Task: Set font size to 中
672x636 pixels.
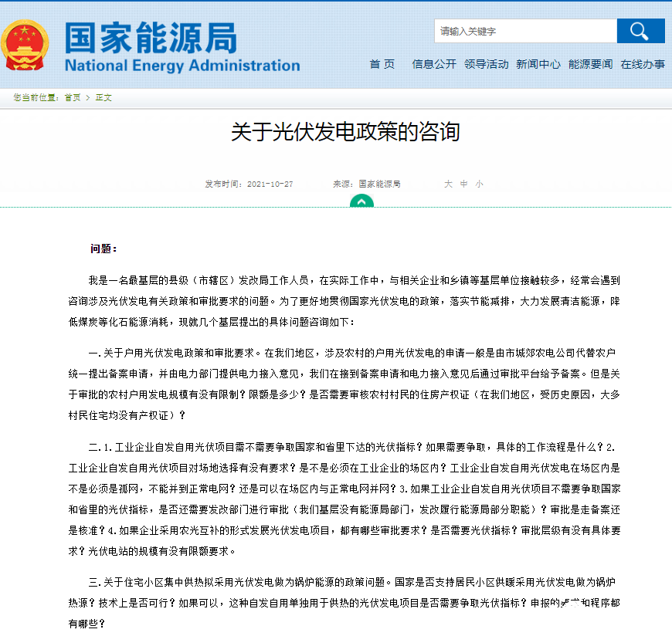Action: [x=463, y=184]
